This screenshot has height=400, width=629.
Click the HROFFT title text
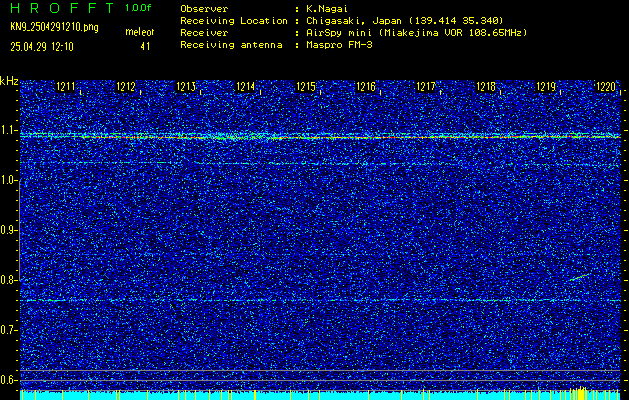click(x=62, y=8)
